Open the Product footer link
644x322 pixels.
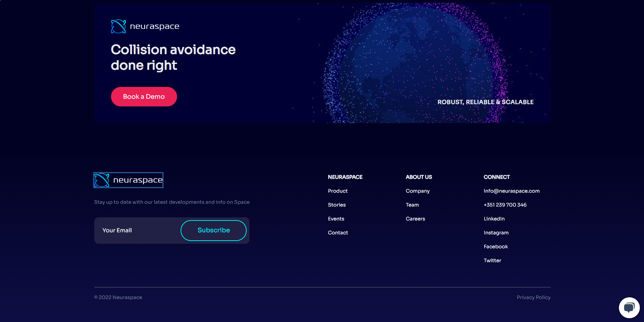coord(337,191)
